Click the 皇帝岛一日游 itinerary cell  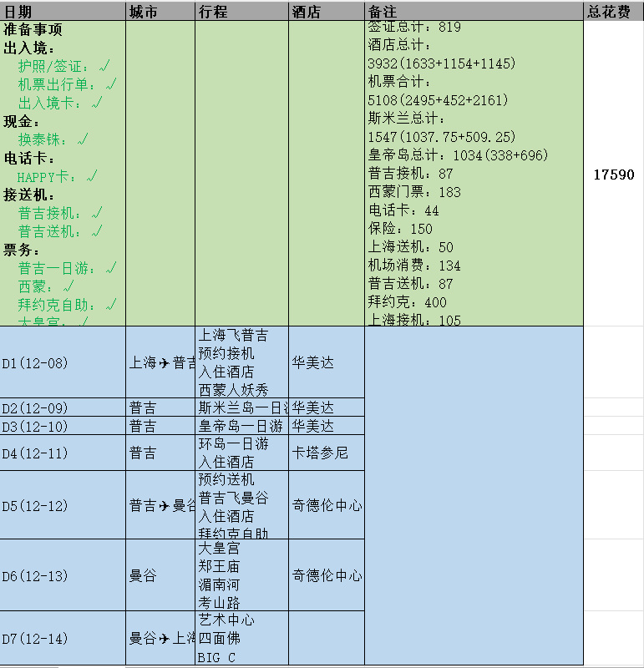tap(241, 426)
